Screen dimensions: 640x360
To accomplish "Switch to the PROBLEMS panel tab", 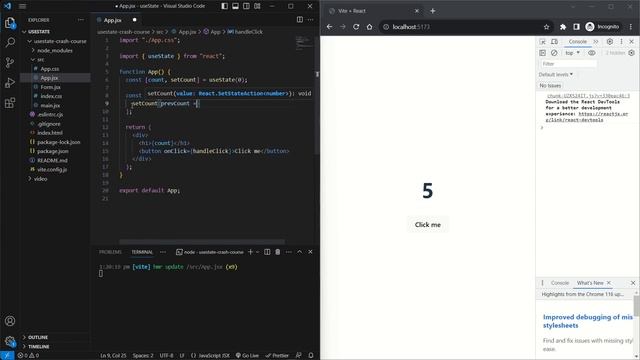I will click(110, 252).
